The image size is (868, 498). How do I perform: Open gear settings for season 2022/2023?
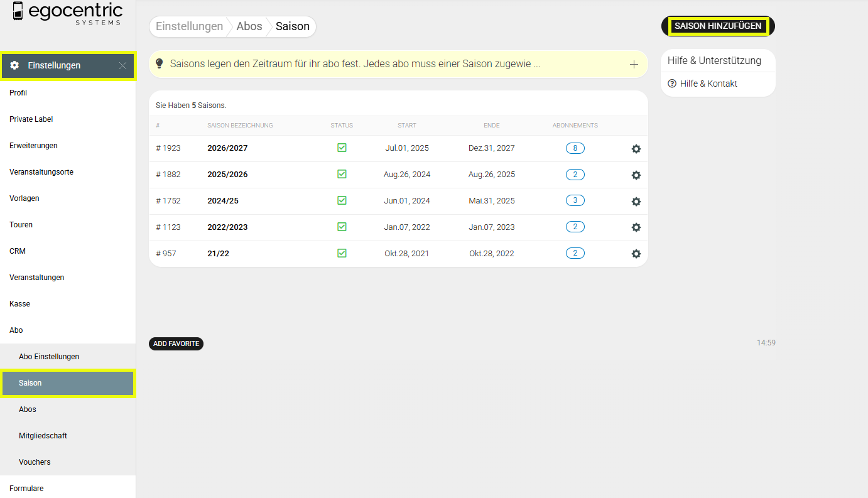pyautogui.click(x=636, y=227)
